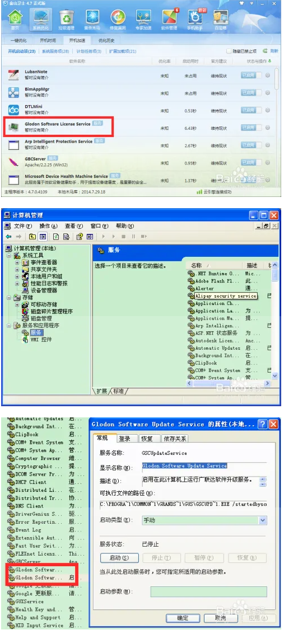Open the 计划任务项(3) link

tap(89, 51)
